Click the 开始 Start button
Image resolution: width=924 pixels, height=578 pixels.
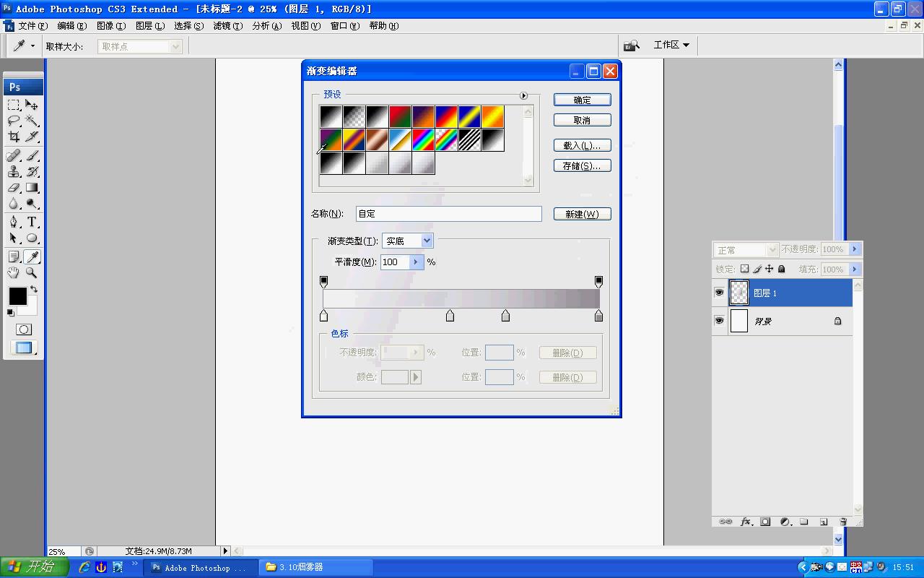pos(34,567)
